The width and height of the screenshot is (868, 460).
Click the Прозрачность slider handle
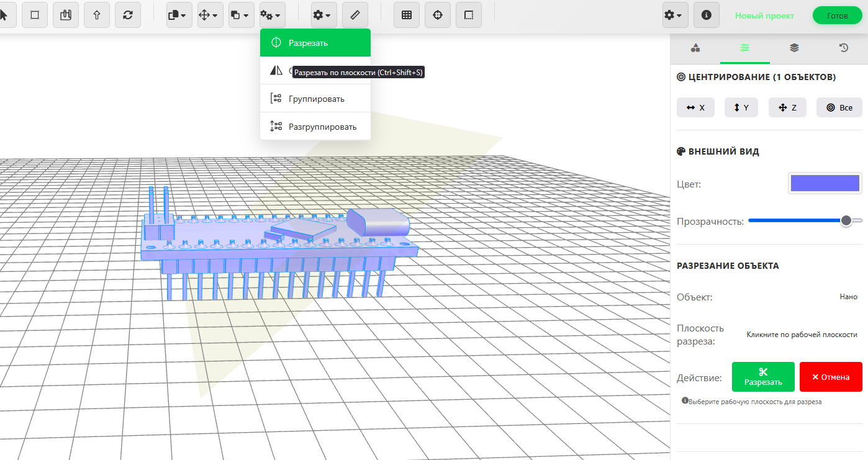846,220
